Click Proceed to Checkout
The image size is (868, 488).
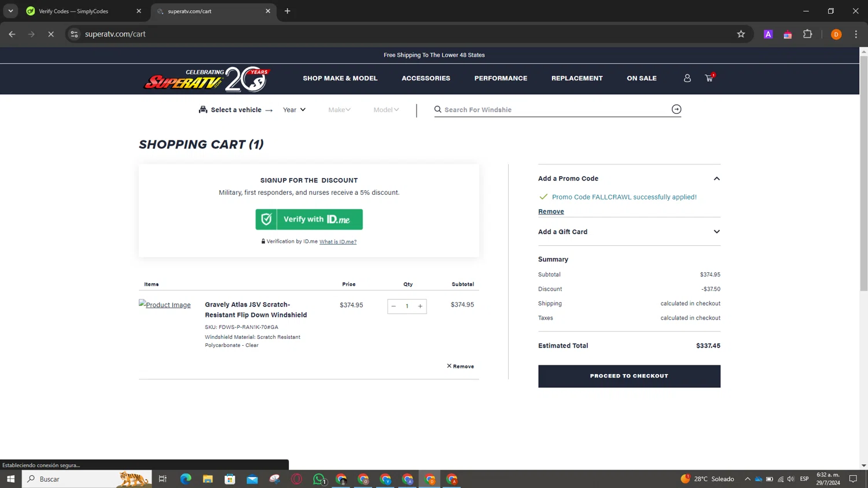(x=629, y=376)
